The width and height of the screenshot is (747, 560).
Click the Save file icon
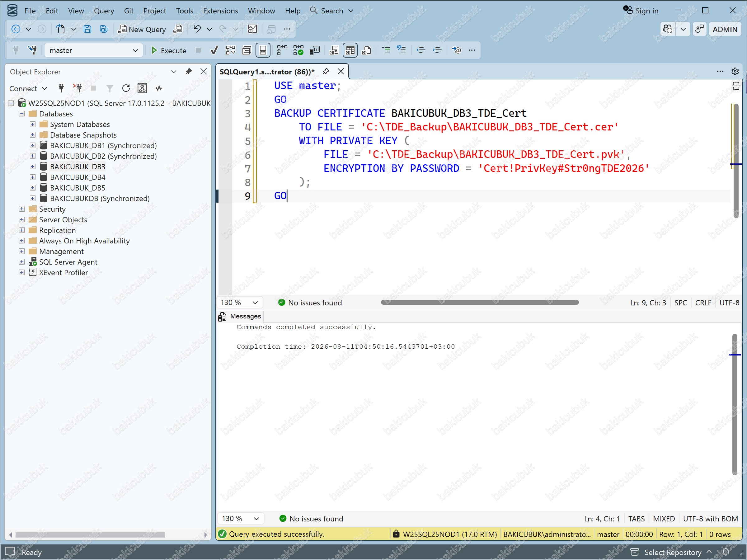87,29
